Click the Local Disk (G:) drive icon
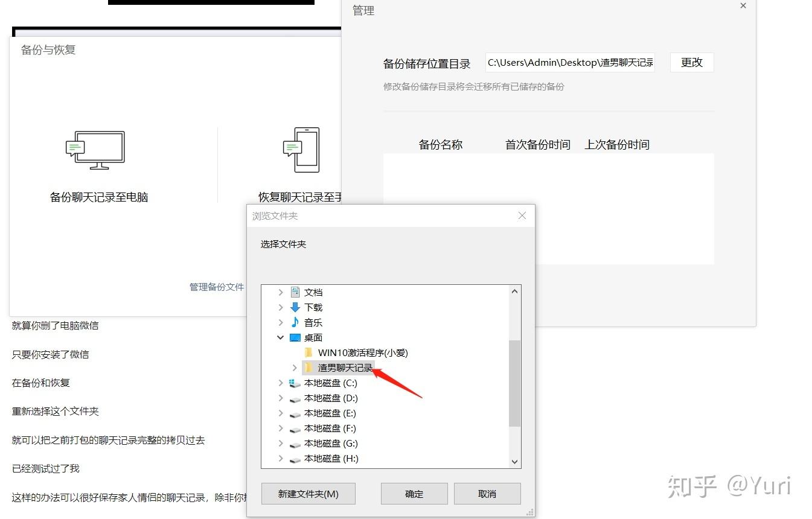 [x=295, y=444]
